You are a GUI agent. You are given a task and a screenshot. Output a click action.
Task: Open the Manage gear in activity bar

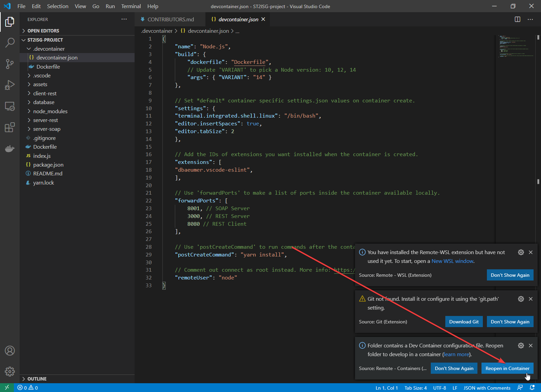pos(10,372)
